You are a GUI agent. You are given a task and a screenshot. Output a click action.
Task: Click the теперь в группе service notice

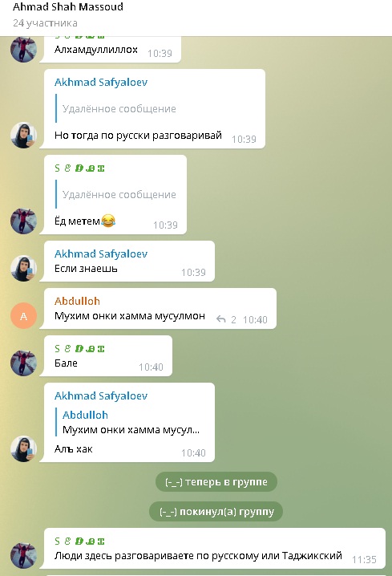(216, 482)
